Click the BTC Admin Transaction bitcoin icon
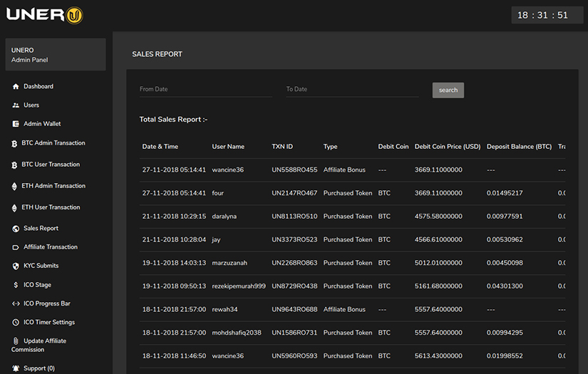The height and width of the screenshot is (374, 588). 14,143
